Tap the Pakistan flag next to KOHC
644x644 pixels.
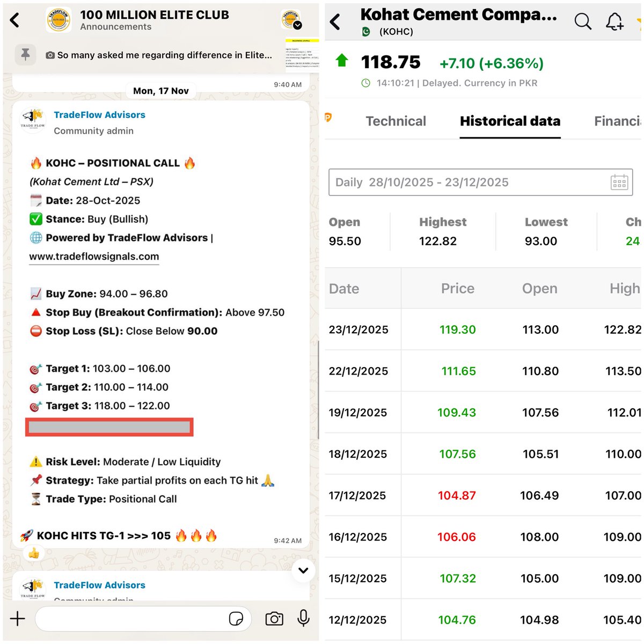coord(366,32)
